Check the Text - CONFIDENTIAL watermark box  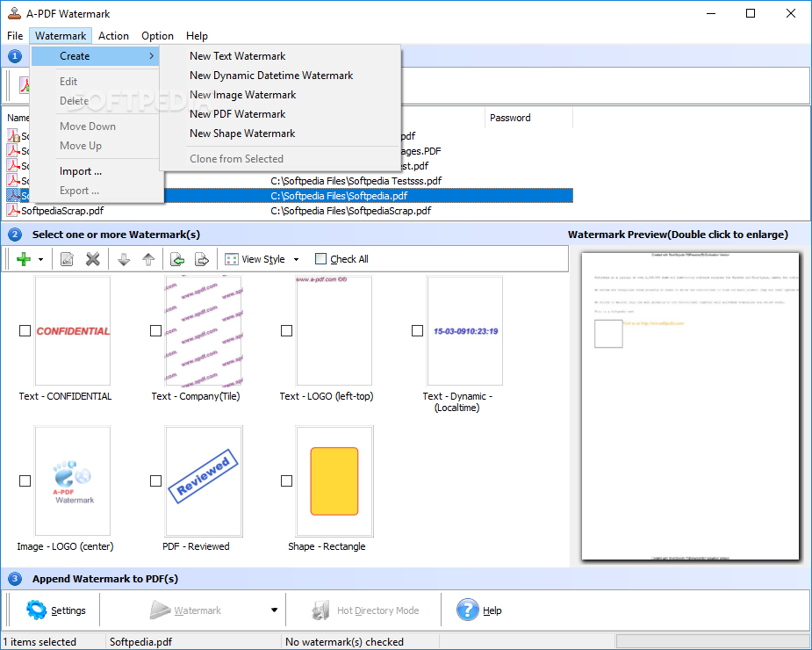pos(25,330)
